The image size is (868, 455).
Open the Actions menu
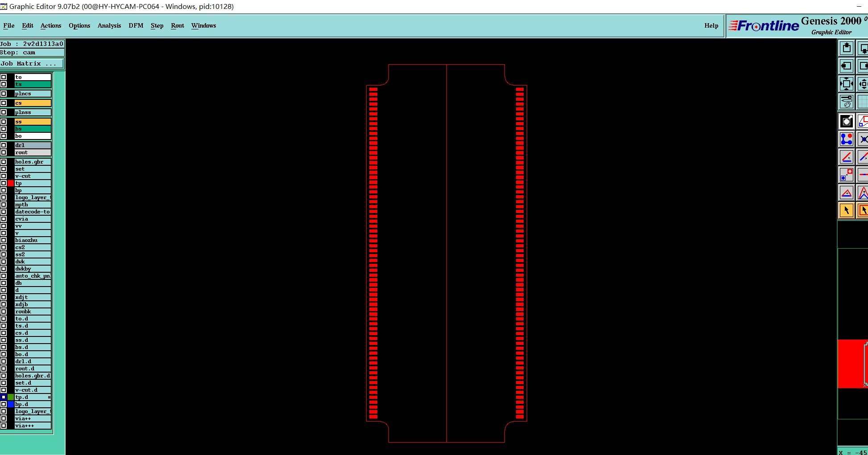coord(51,26)
